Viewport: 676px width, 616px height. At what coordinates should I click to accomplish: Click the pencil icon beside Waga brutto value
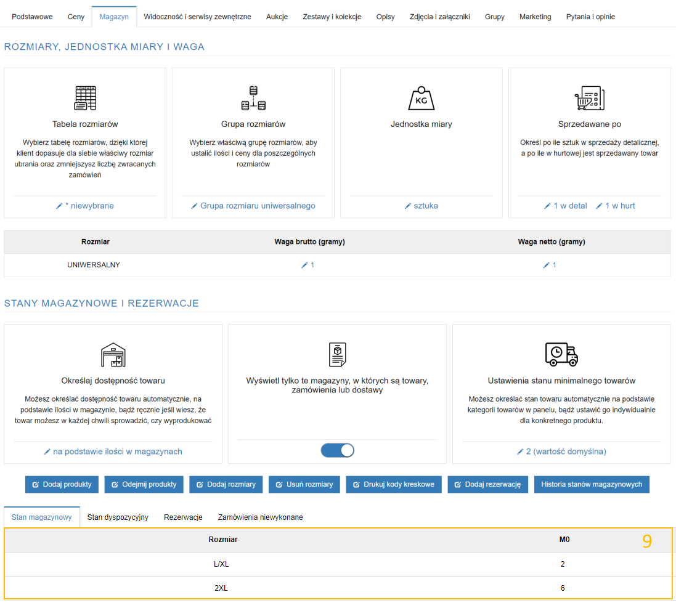[x=304, y=265]
